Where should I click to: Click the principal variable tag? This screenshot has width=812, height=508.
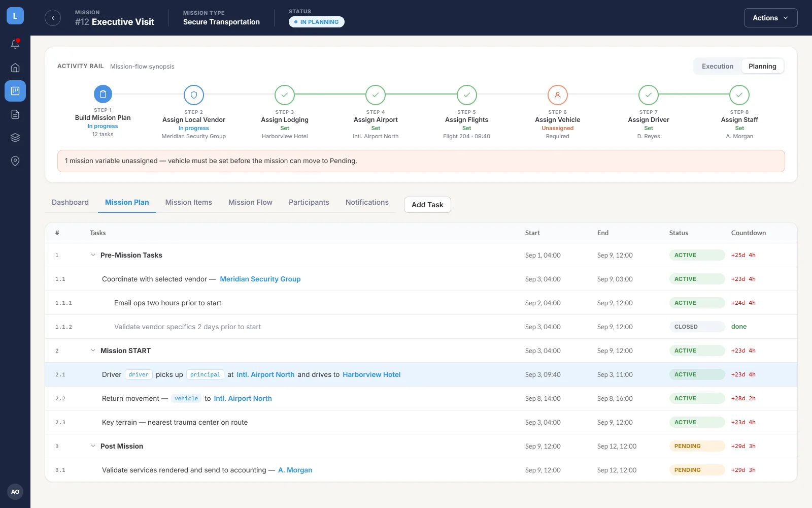(x=205, y=374)
